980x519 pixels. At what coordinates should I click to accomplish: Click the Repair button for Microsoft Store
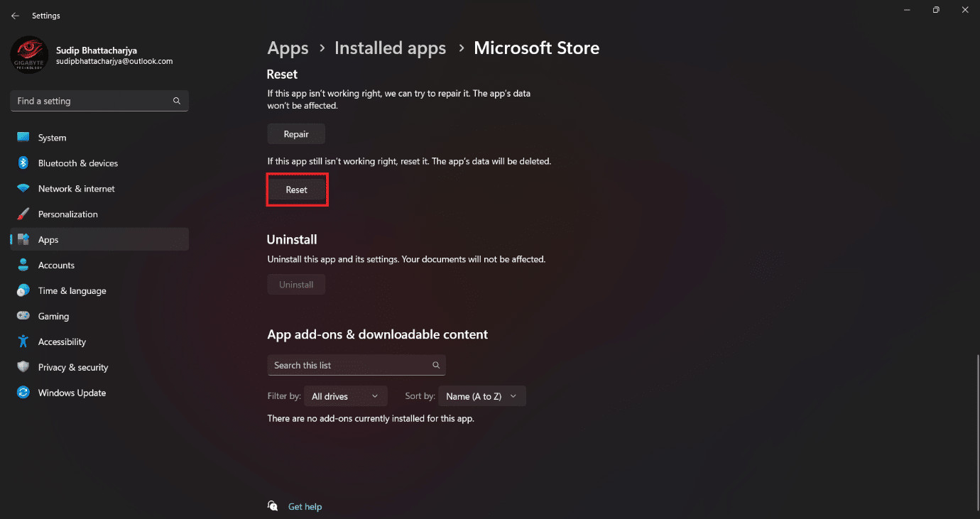296,133
